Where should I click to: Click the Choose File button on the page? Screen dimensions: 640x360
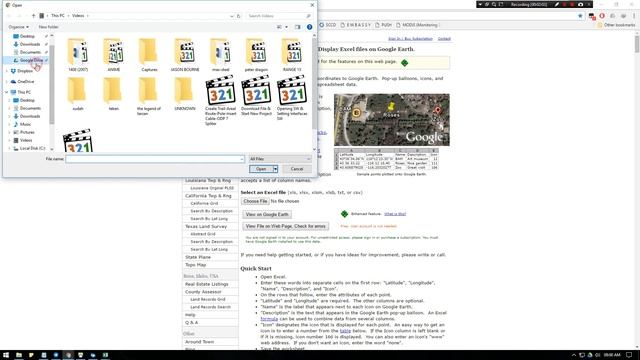coord(255,201)
